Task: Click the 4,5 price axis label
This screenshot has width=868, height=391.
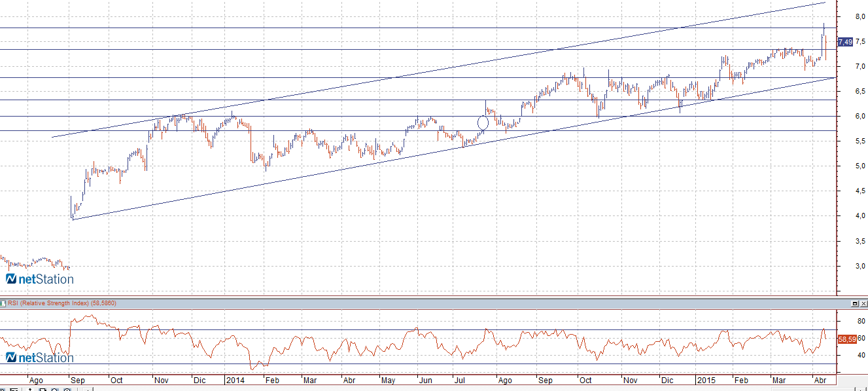Action: click(861, 191)
